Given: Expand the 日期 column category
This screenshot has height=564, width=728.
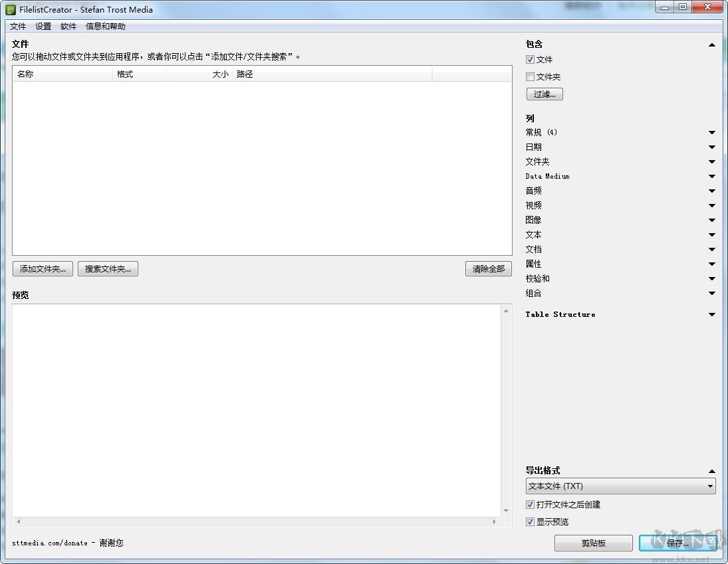Looking at the screenshot, I should [x=711, y=147].
